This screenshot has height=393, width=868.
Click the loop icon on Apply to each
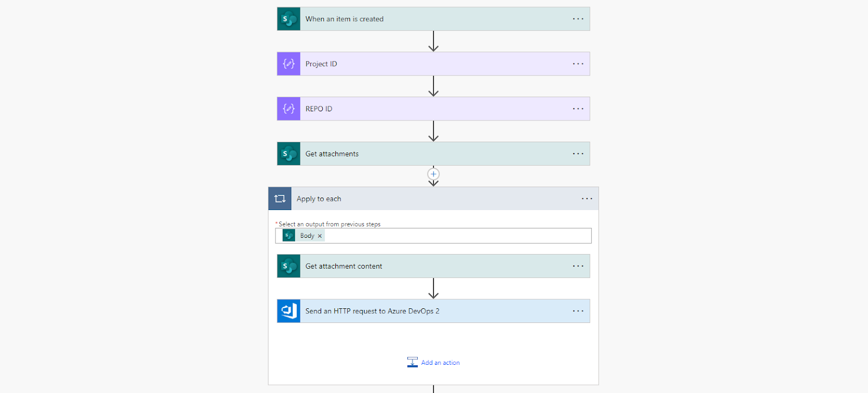coord(280,199)
